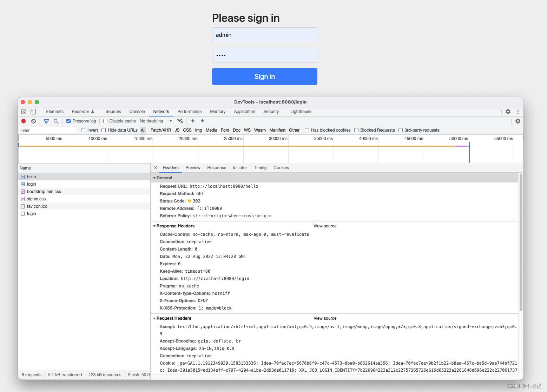Collapse the General section
547x392 pixels.
(x=154, y=178)
